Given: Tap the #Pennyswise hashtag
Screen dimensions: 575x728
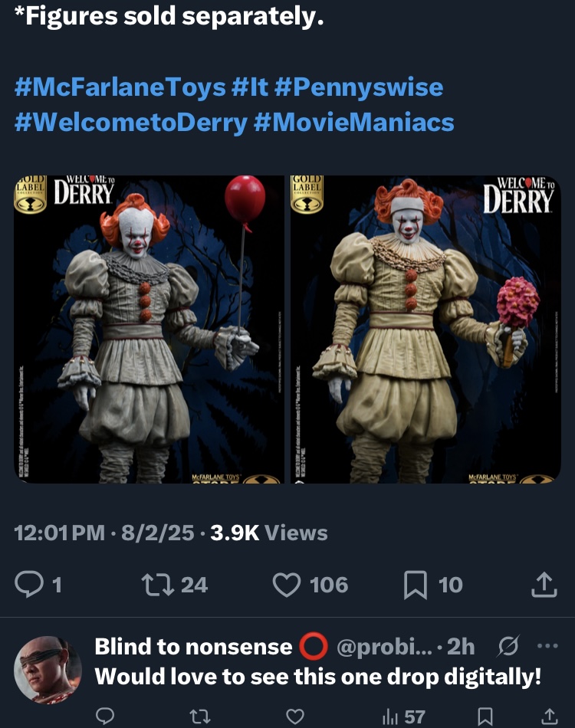Looking at the screenshot, I should coord(359,87).
